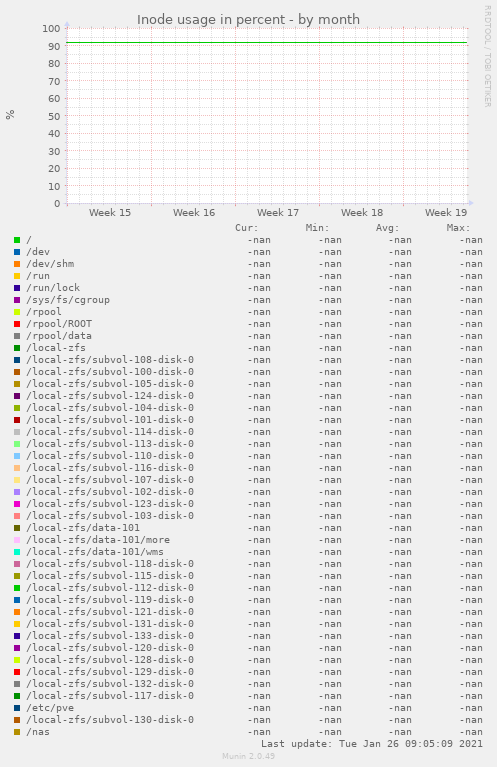Click the Cur: column header
The image size is (497, 767).
(247, 228)
